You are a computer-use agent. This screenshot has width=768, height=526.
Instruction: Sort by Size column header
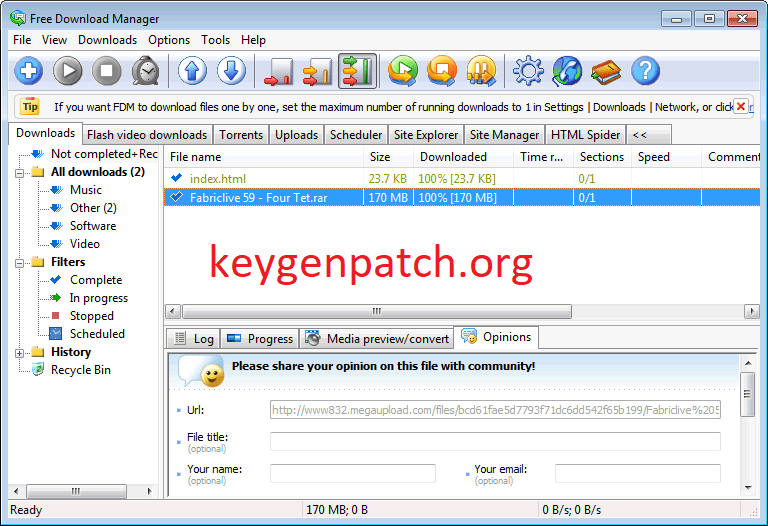coord(388,157)
